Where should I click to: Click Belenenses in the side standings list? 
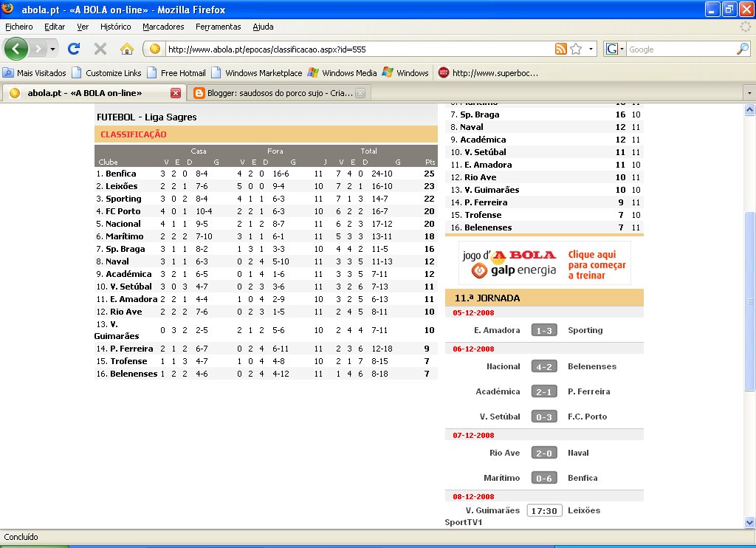[x=488, y=227]
